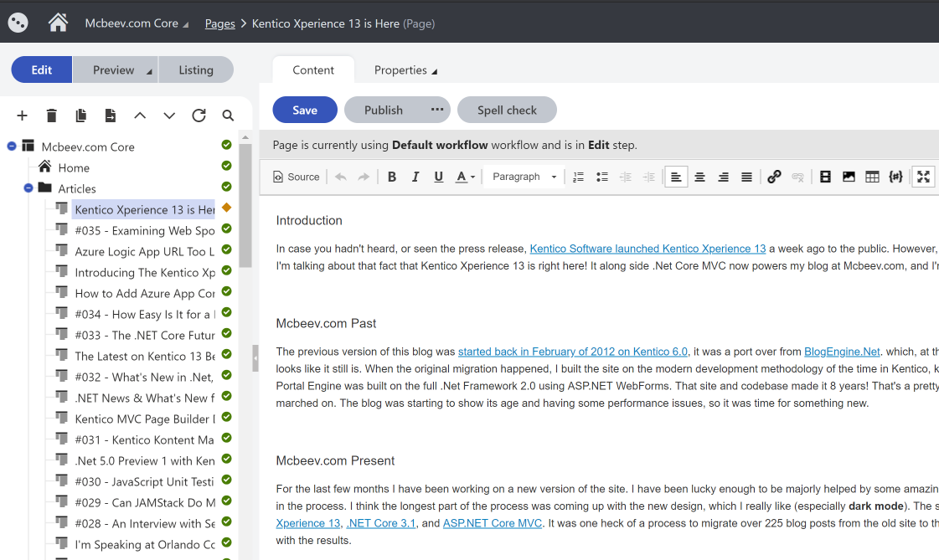Increase the paragraph indent

point(648,177)
